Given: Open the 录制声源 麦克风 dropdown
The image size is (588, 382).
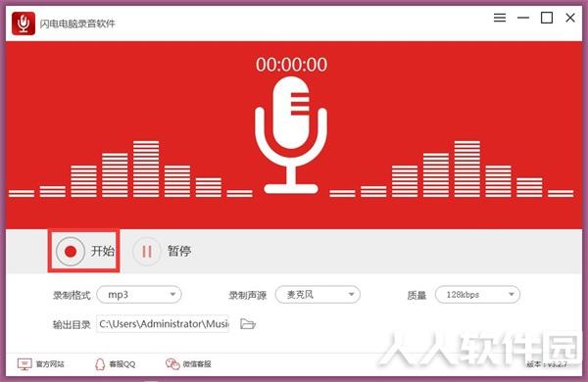Looking at the screenshot, I should coord(318,295).
